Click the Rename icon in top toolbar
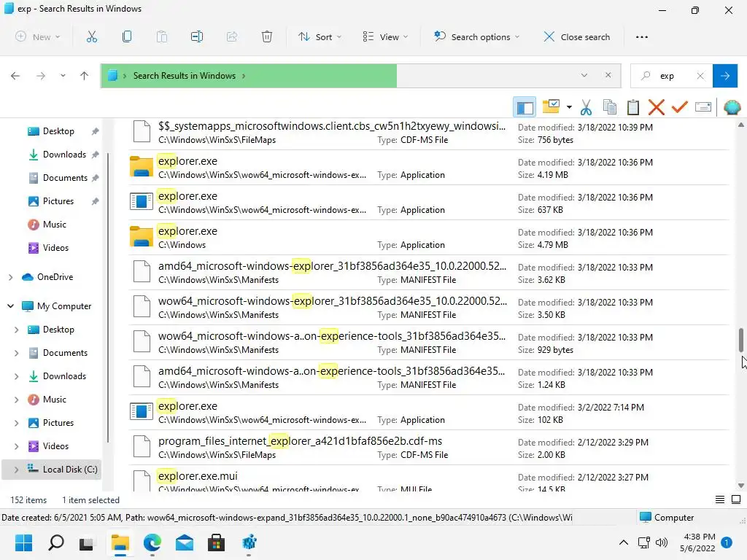The image size is (747, 560). point(197,36)
